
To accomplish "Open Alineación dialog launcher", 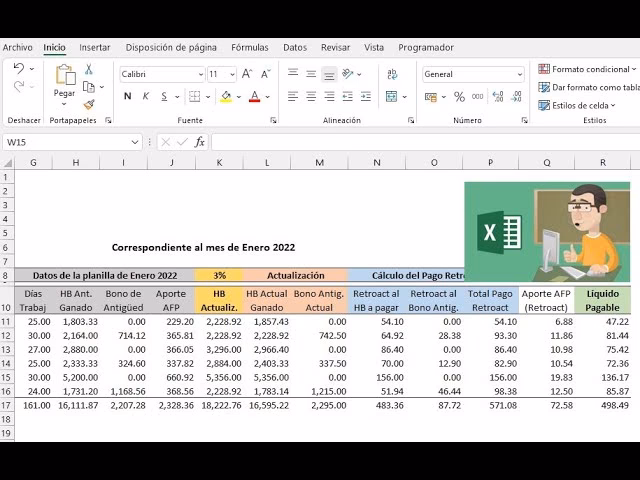I will click(411, 120).
